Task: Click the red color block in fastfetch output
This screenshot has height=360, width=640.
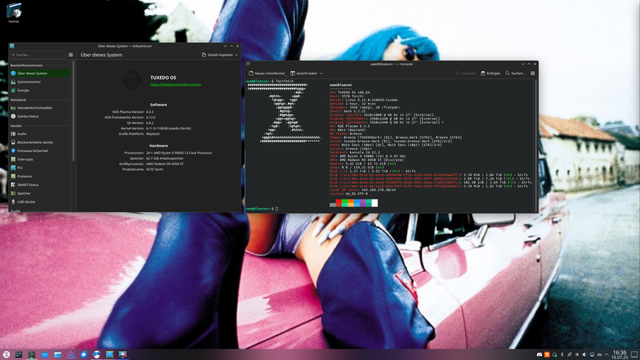Action: tap(338, 203)
